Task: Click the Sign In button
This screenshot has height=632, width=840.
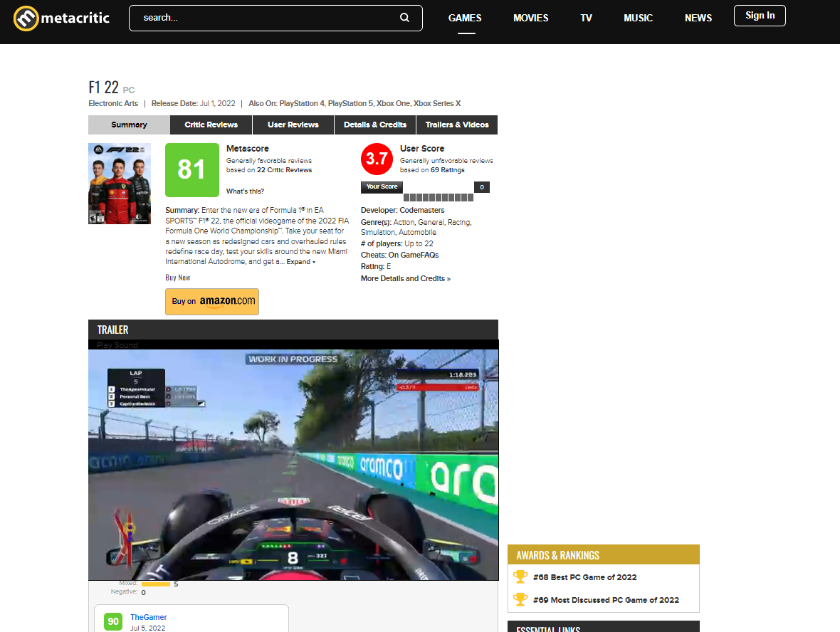Action: coord(760,16)
